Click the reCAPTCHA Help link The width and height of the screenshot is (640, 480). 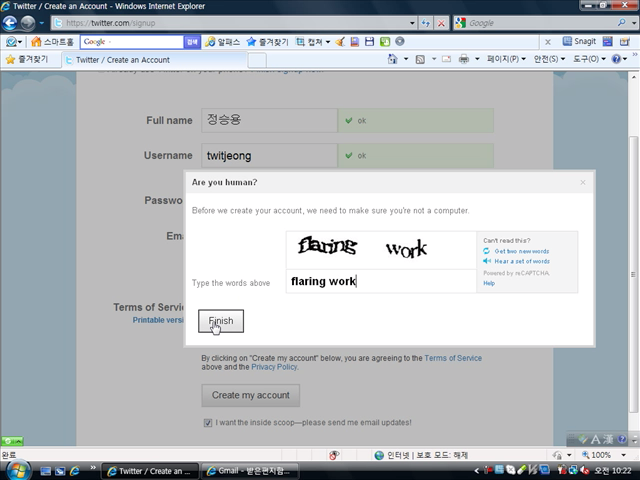(489, 283)
